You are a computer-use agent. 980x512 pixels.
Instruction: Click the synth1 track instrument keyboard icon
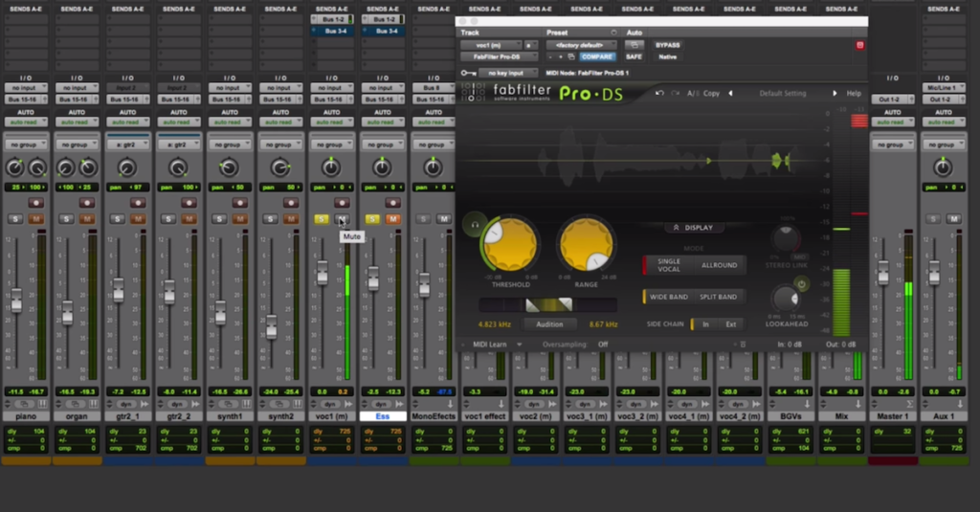point(246,405)
